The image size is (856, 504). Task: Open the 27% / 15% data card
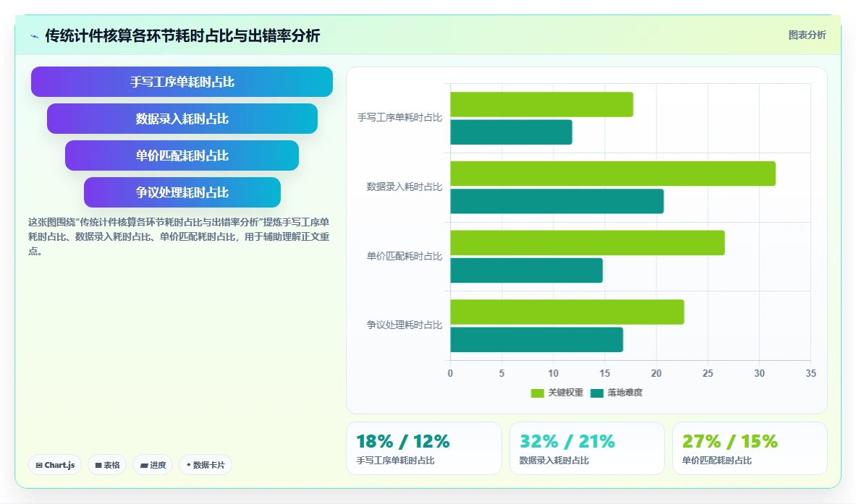coord(750,448)
